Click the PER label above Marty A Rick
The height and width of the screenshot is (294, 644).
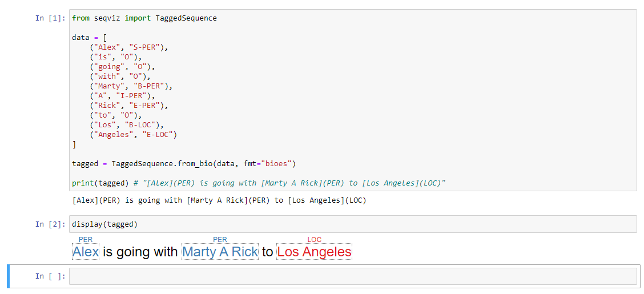tap(220, 240)
